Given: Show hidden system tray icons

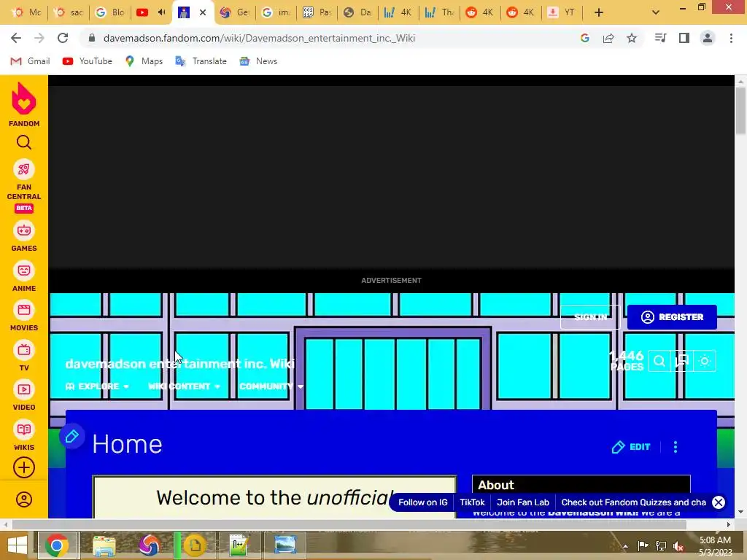Looking at the screenshot, I should click(x=625, y=545).
